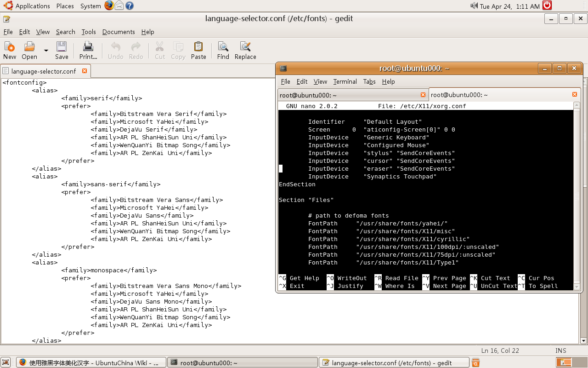Open the terminal window's Help menu
The height and width of the screenshot is (368, 588).
pyautogui.click(x=388, y=81)
